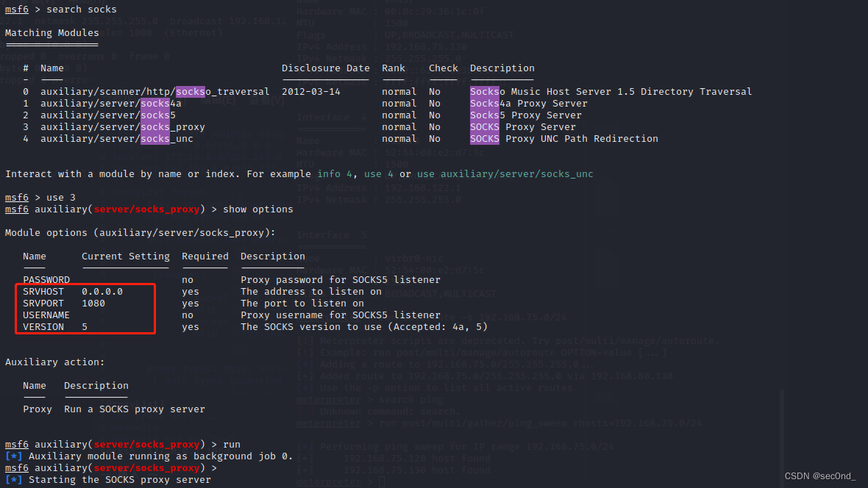
Task: Click the 'use 3' command
Action: (61, 198)
